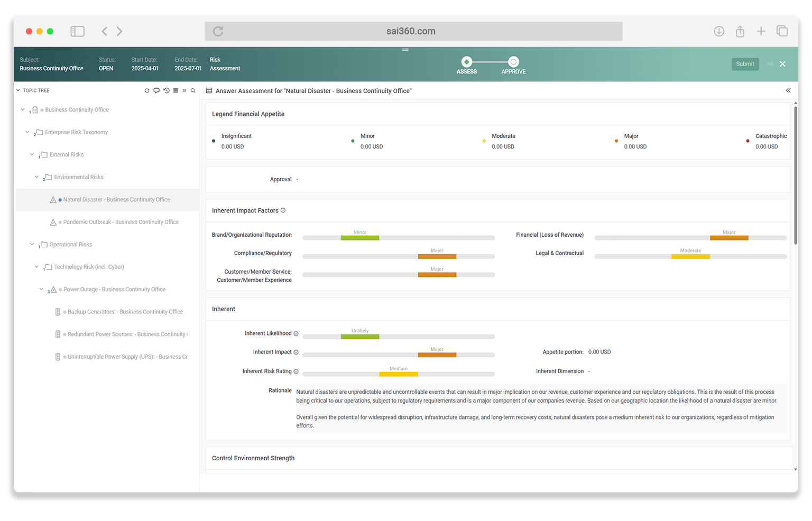Collapse the Enterprise Risk Taxonomy folder
Viewport: 812px width, 521px height.
click(x=27, y=132)
